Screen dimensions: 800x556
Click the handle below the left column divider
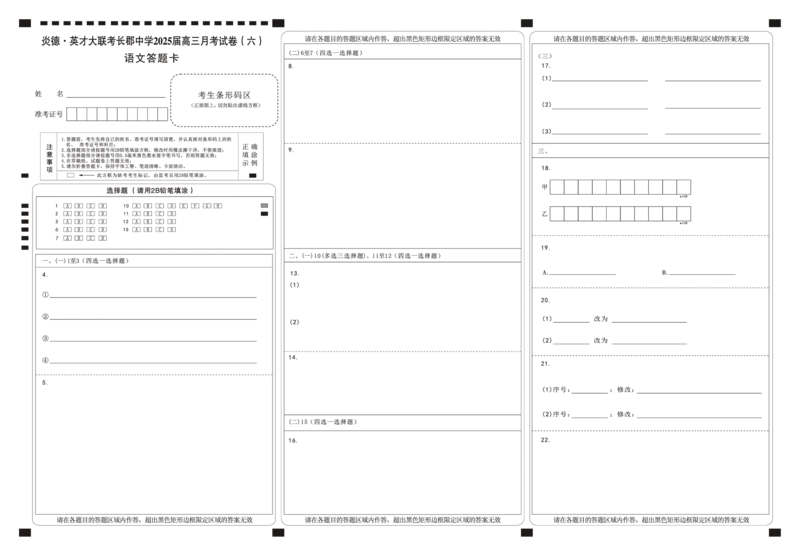[279, 536]
